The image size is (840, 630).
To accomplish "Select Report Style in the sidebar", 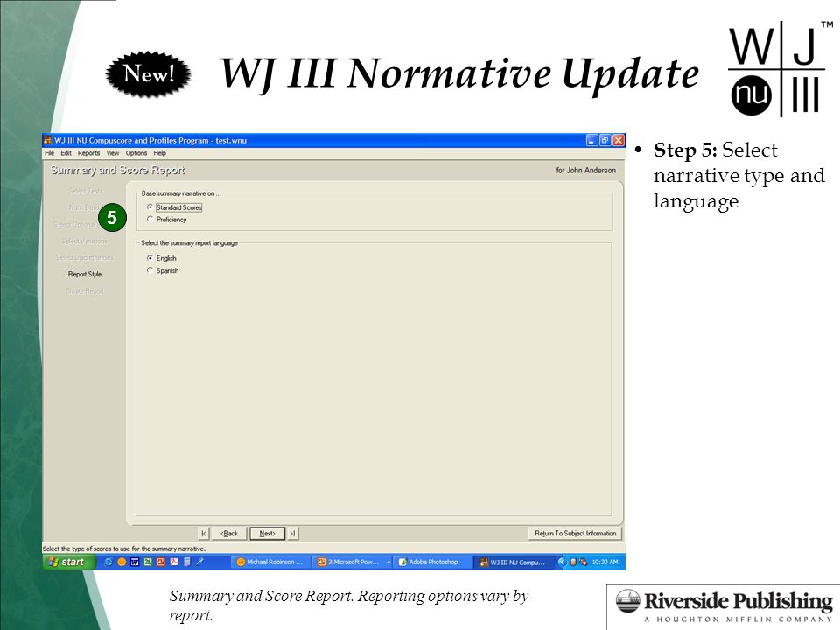I will tap(85, 274).
